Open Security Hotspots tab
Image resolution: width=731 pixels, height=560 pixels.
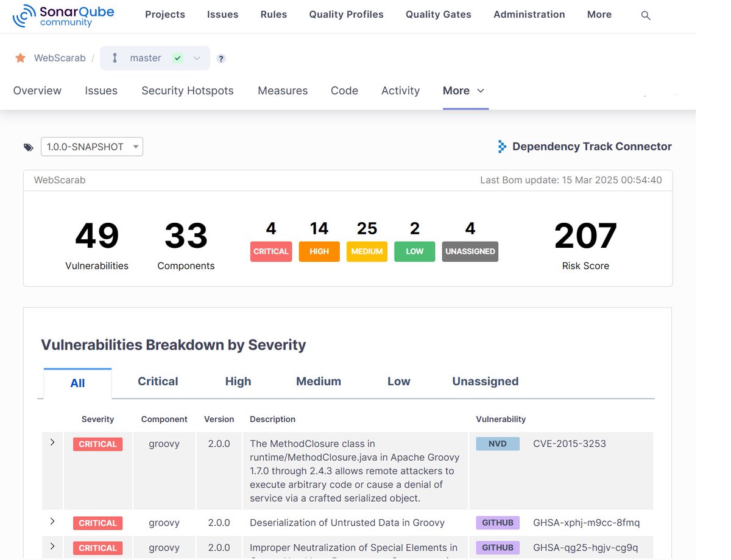click(x=188, y=91)
